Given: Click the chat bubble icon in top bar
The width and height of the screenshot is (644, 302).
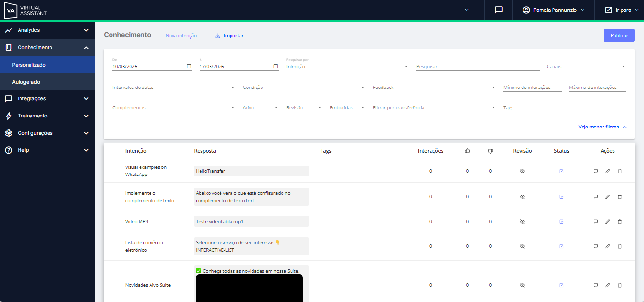Looking at the screenshot, I should coord(499,10).
